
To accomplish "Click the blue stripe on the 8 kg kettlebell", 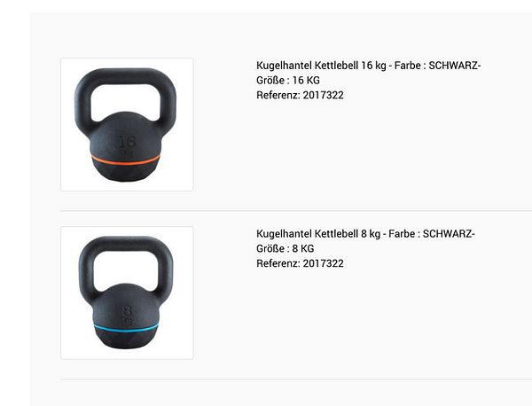I will 126,328.
